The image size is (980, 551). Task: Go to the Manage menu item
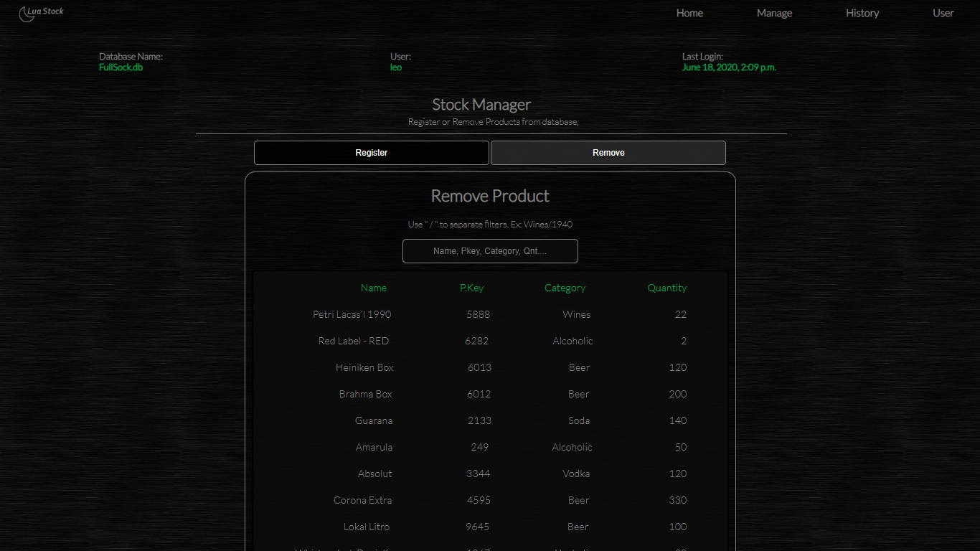click(774, 13)
